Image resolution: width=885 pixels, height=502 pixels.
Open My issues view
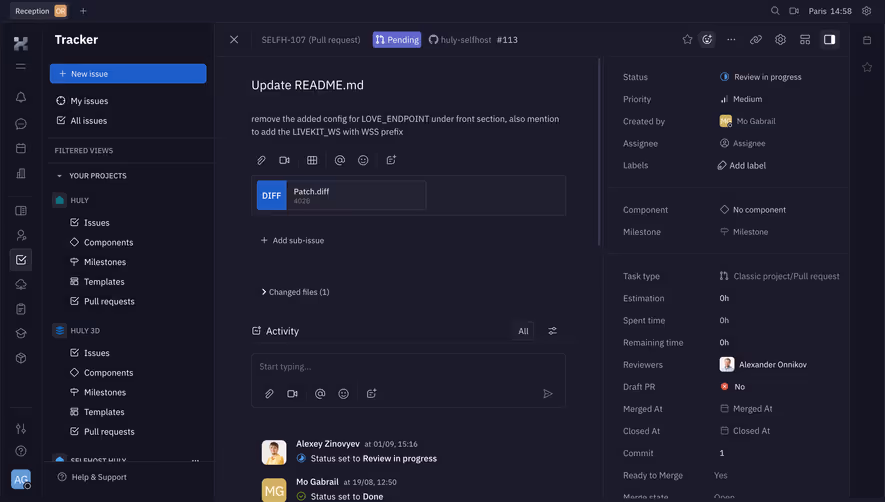pyautogui.click(x=89, y=101)
